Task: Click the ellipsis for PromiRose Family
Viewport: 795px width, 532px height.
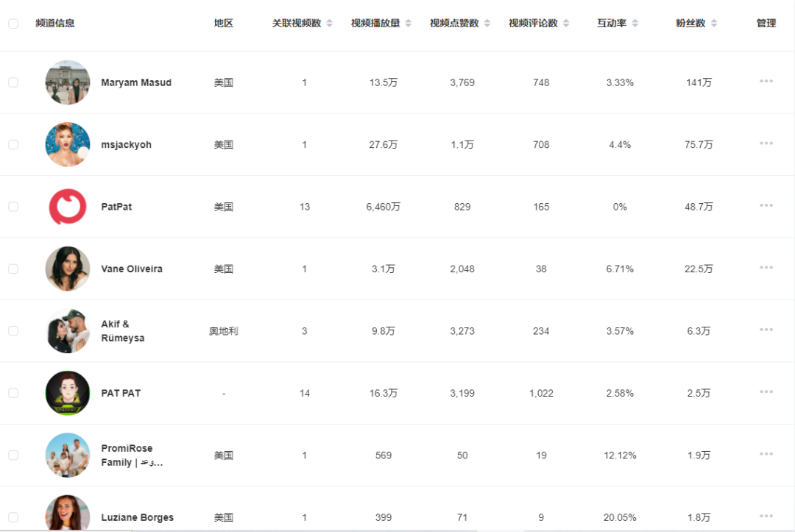Action: (766, 454)
